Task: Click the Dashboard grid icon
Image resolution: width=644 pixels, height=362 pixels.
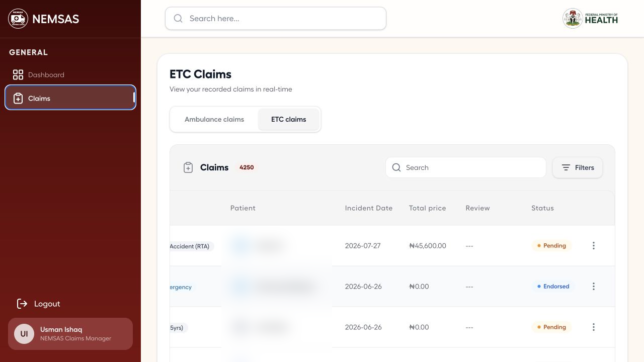Action: (x=18, y=75)
